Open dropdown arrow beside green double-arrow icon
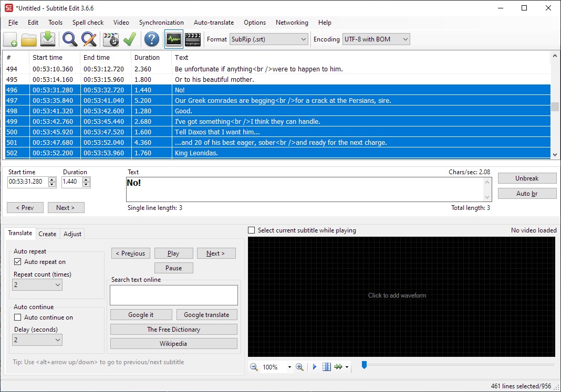 pos(347,367)
